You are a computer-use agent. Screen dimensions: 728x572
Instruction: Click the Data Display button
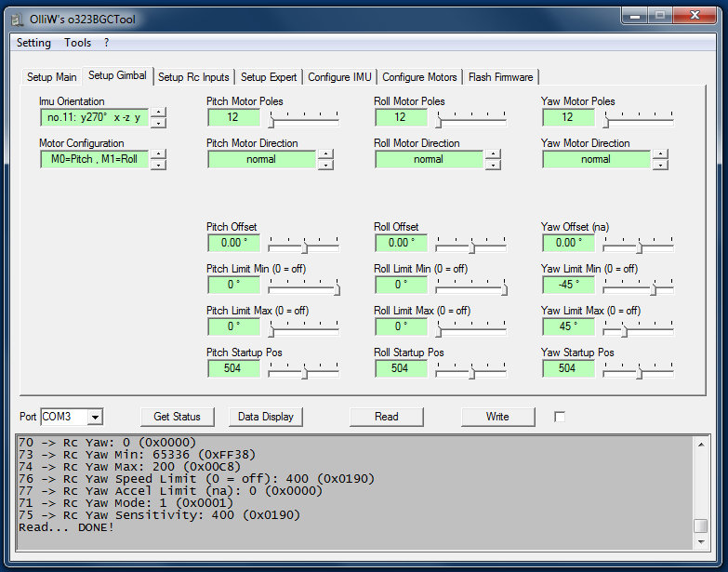266,417
